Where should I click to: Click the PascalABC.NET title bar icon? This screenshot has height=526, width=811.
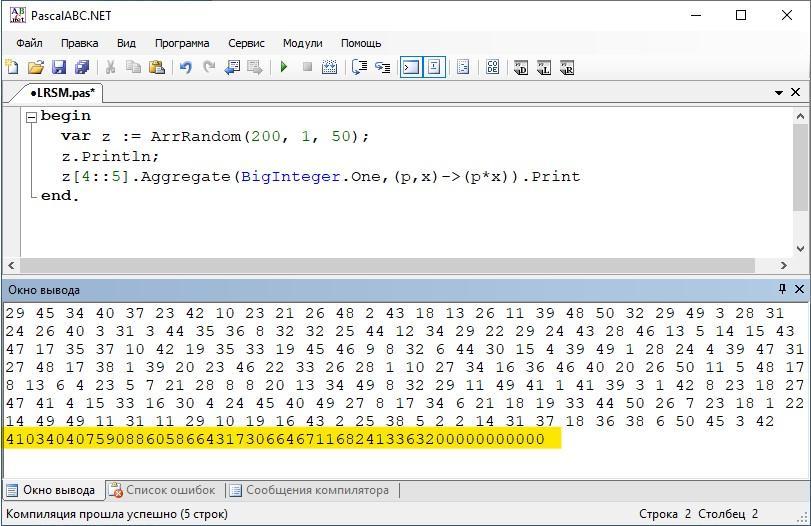click(17, 15)
